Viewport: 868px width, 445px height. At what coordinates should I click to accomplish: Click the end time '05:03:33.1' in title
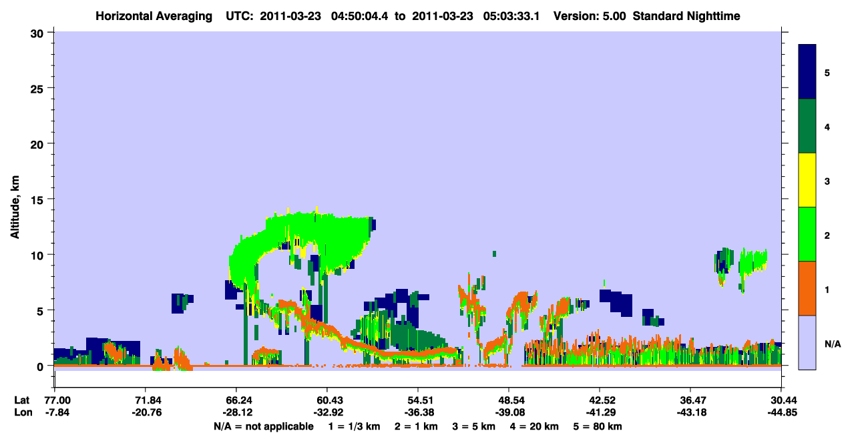(513, 15)
